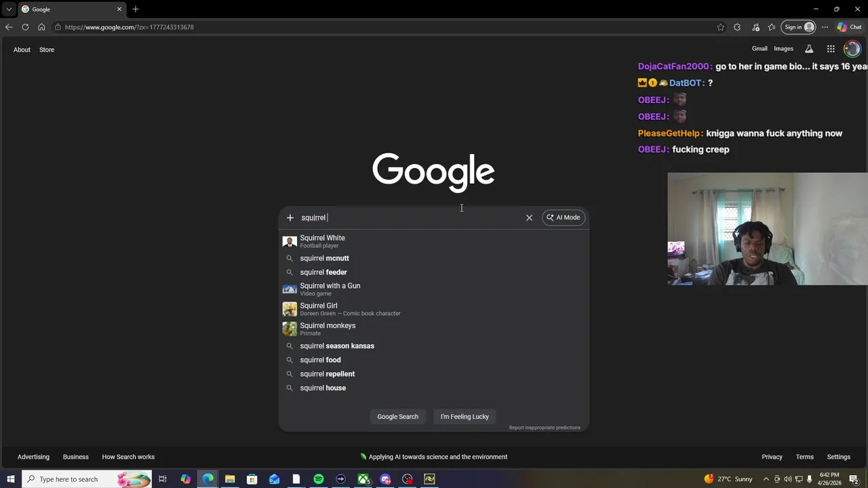Open Gmail link
The image size is (868, 488).
(x=759, y=49)
